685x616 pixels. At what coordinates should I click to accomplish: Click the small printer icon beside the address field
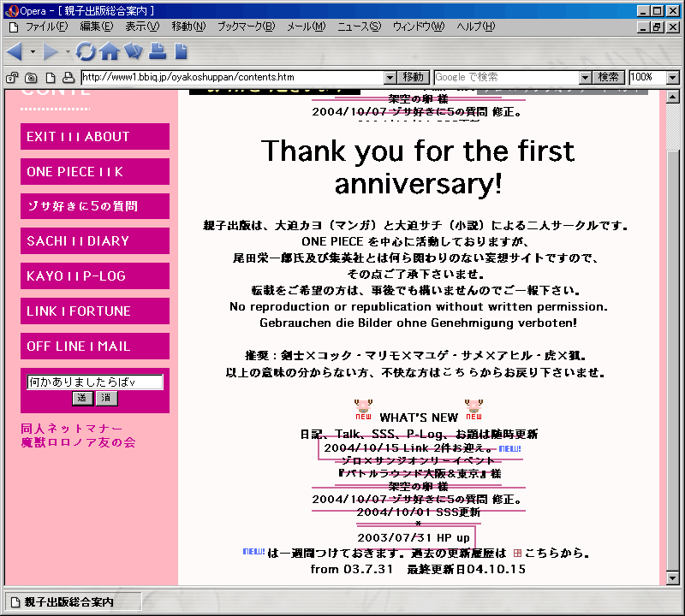coord(68,78)
